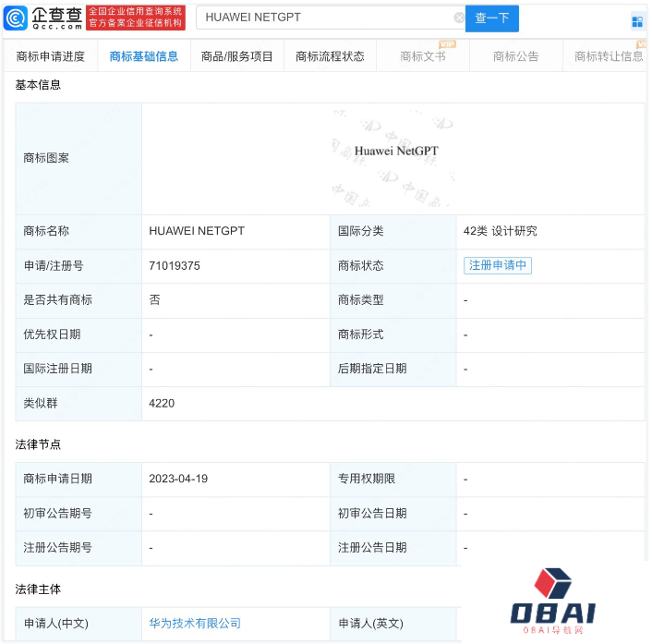Open the 商标流程状态 tab
This screenshot has height=644, width=652.
pyautogui.click(x=331, y=56)
